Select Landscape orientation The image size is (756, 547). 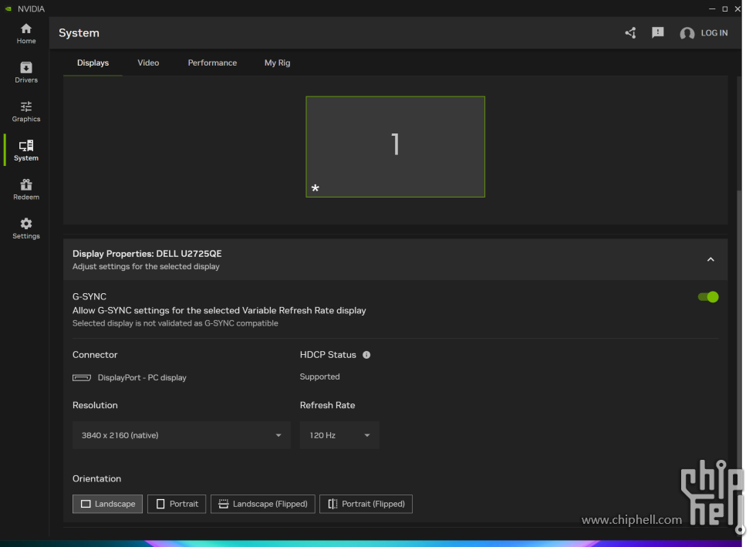point(107,504)
